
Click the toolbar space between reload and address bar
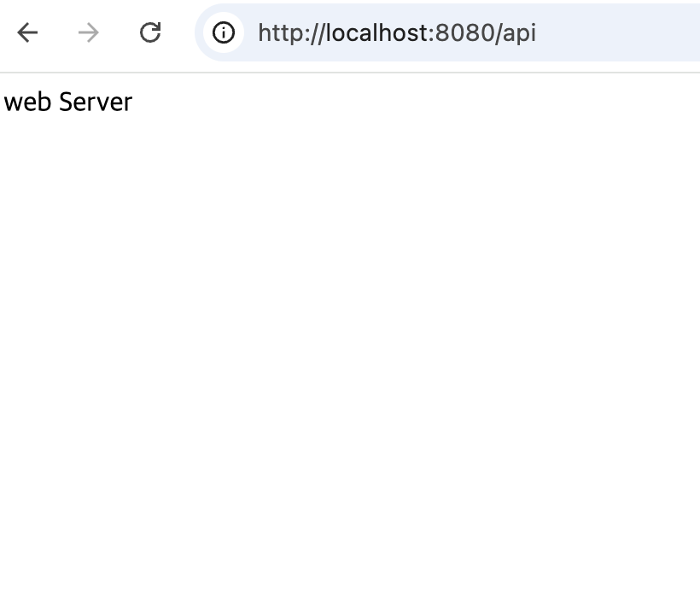(x=178, y=32)
